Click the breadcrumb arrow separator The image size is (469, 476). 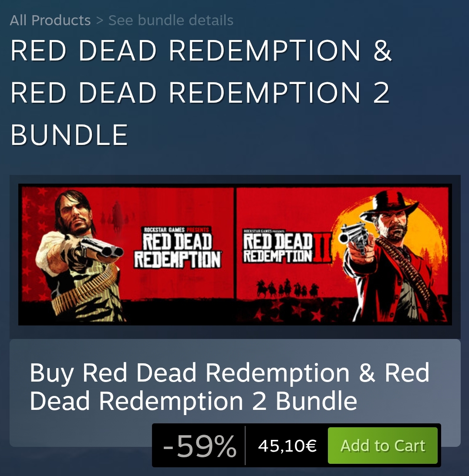[x=100, y=20]
